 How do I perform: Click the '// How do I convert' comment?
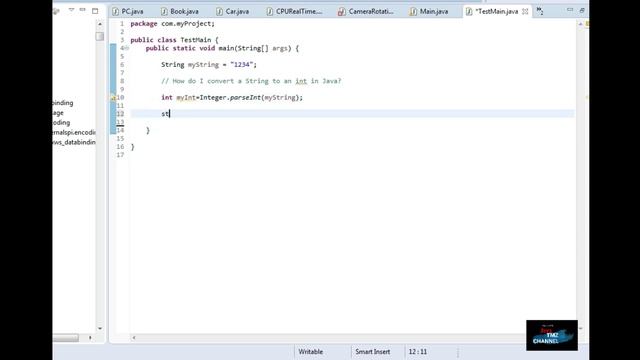click(x=251, y=81)
